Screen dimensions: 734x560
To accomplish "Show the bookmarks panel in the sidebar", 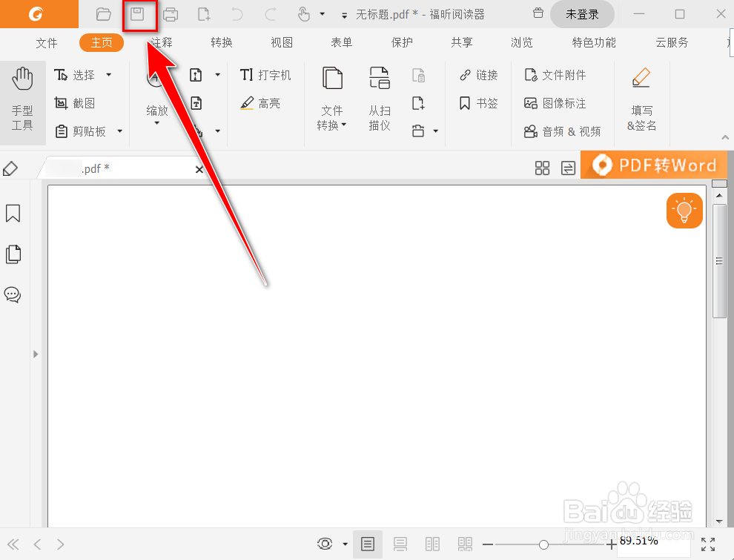I will click(13, 214).
